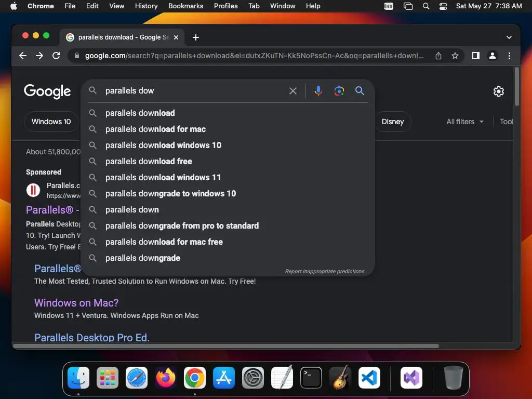Search by image with Google Lens icon
This screenshot has width=532, height=399.
[x=339, y=90]
